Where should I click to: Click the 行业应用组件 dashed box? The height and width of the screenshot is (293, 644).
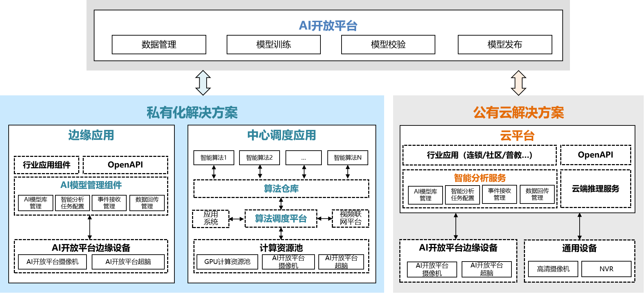(x=46, y=165)
